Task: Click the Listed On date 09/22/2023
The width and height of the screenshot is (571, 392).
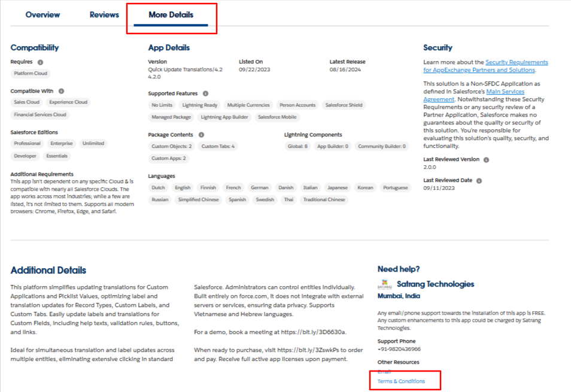Action: tap(254, 69)
